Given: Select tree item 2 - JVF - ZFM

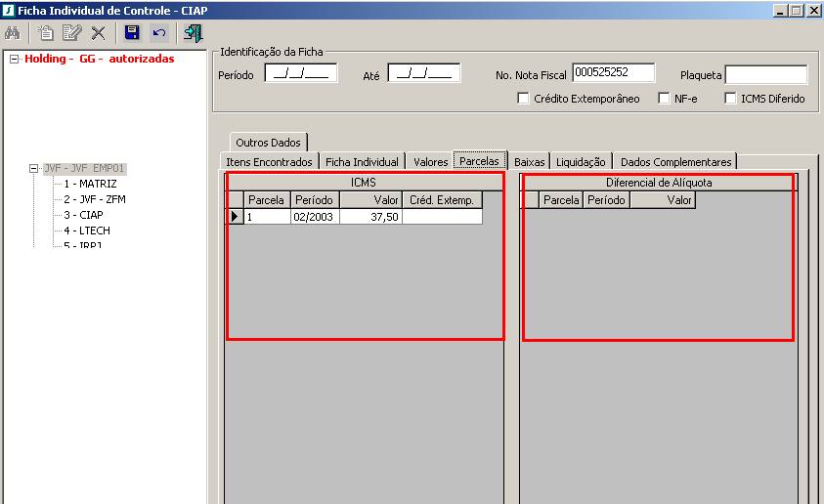Looking at the screenshot, I should pyautogui.click(x=95, y=199).
